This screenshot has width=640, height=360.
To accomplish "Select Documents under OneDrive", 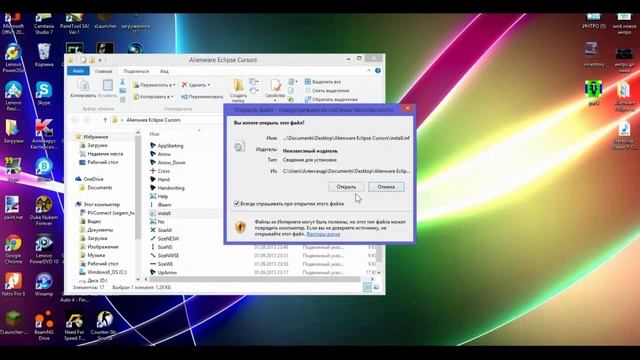I will 100,188.
